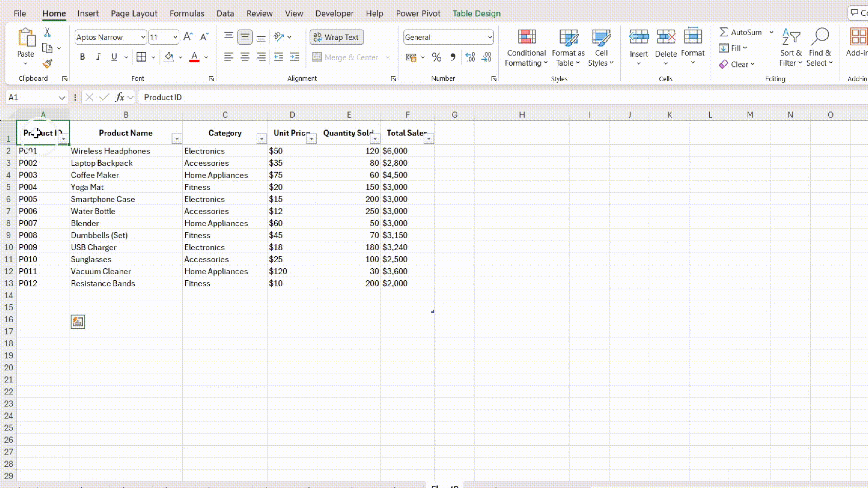The image size is (868, 488).
Task: Toggle Italic formatting
Action: coord(98,57)
